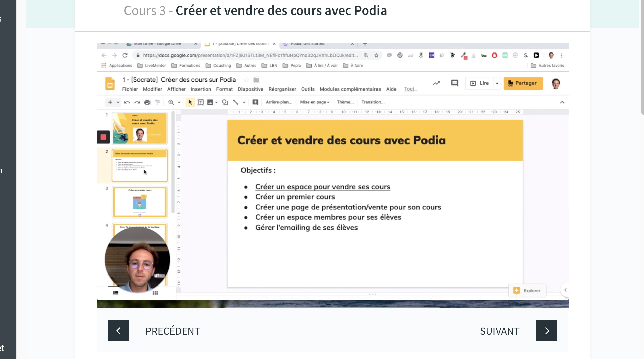Click the red stop recording button
The width and height of the screenshot is (644, 359).
pos(103,137)
